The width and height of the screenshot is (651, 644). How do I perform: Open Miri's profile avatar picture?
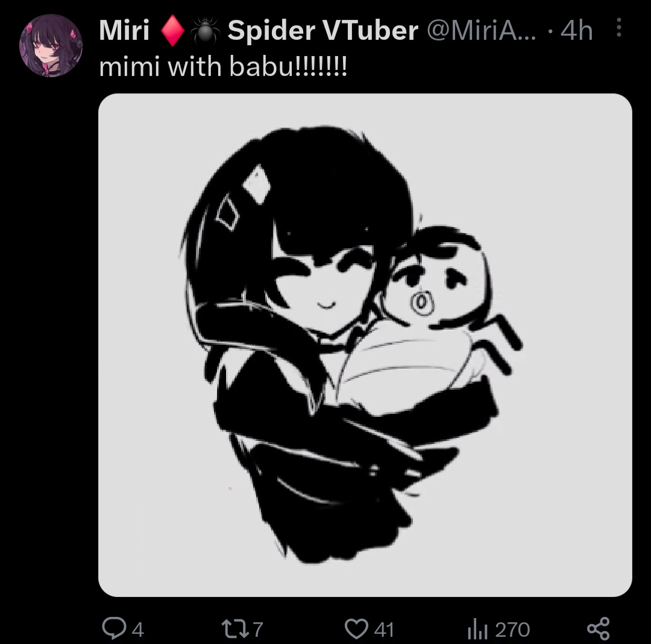[x=51, y=45]
